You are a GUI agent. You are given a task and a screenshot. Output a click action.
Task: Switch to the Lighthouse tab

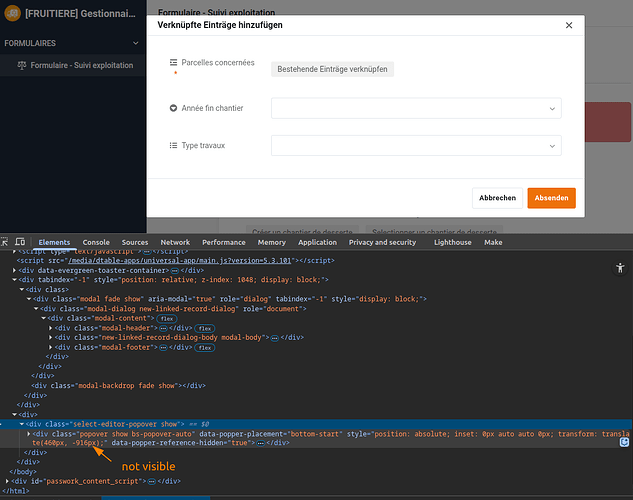452,242
